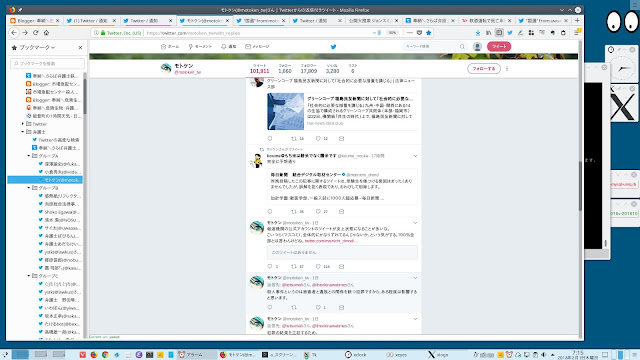This screenshot has width=640, height=360.
Task: Click the browser Forward arrow
Action: pyautogui.click(x=25, y=33)
